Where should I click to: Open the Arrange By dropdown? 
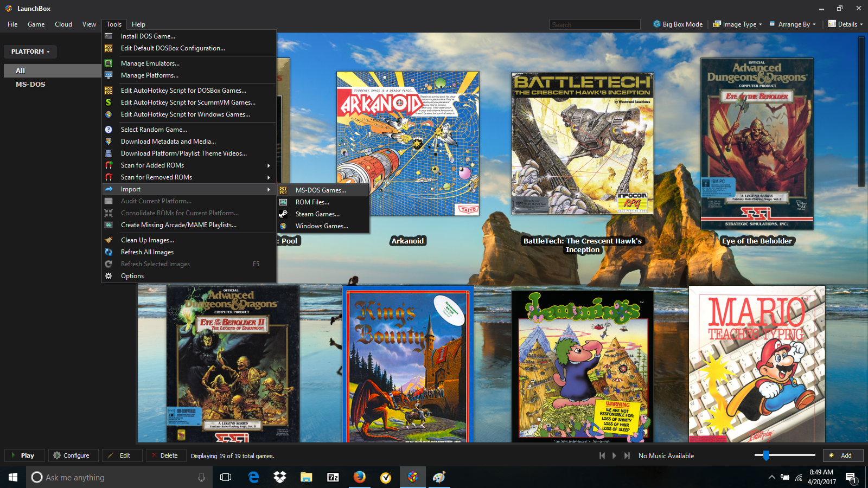[x=793, y=24]
